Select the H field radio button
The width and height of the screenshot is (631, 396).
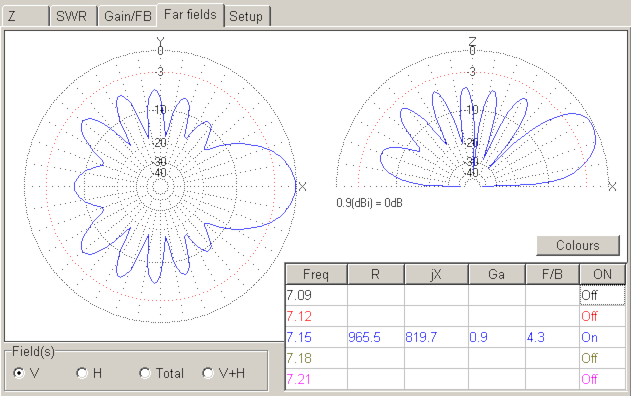click(89, 373)
